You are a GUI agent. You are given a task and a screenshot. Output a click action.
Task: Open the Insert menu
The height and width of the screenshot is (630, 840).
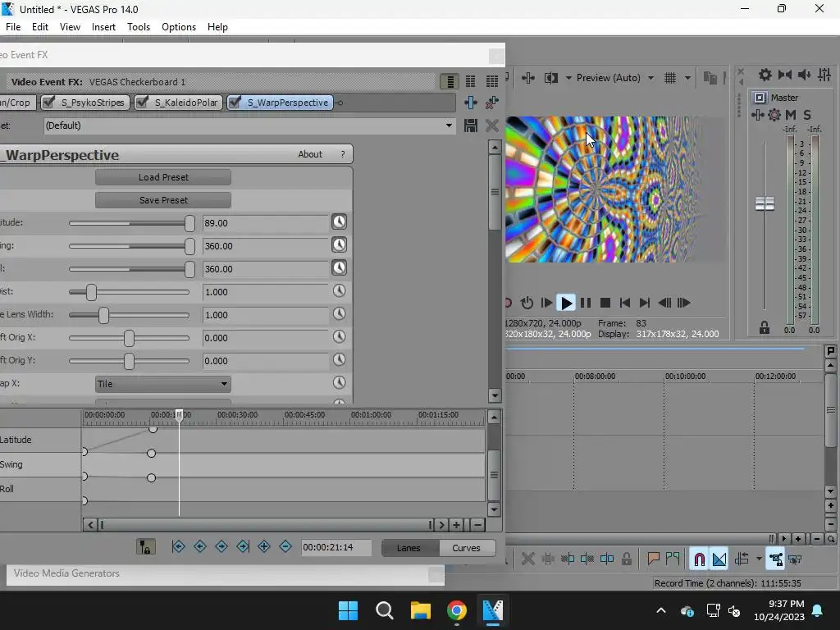coord(103,27)
